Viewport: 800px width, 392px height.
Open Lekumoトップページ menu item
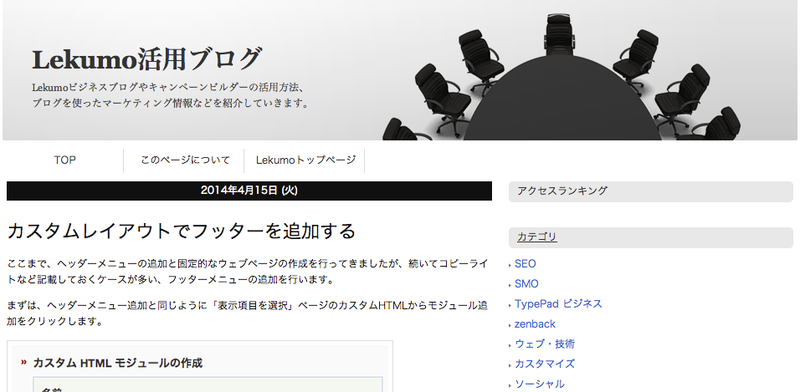306,160
